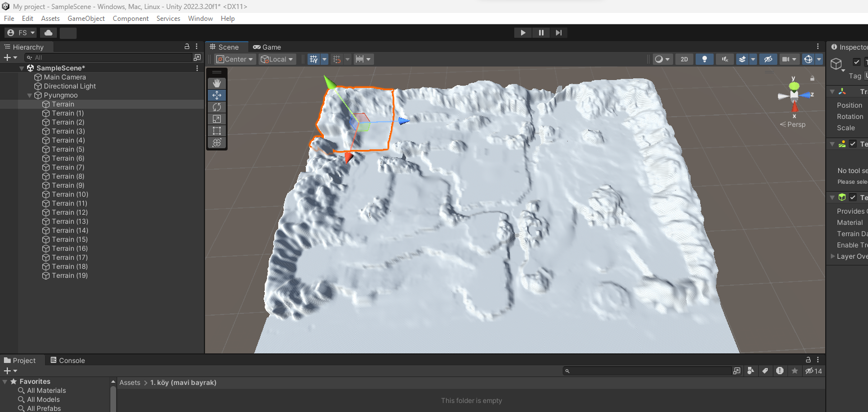Screen dimensions: 868x412
Task: Toggle scene view lighting
Action: pyautogui.click(x=705, y=59)
